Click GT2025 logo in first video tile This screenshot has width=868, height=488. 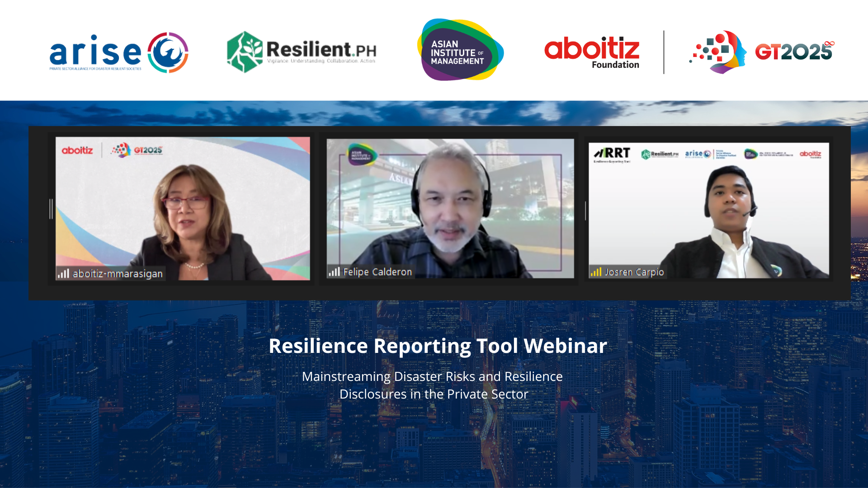click(x=137, y=150)
